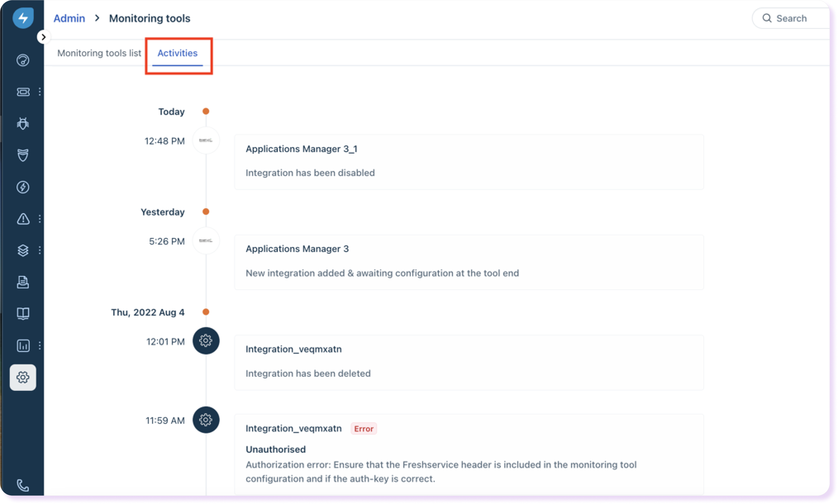This screenshot has height=504, width=838.
Task: Switch to Monitoring tools list tab
Action: pos(99,53)
